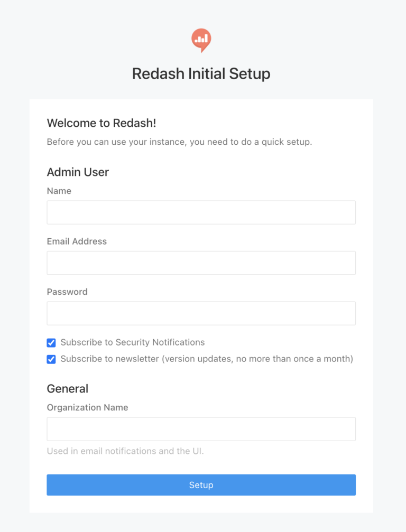Toggle the Security Notifications checkbox label
Screen dimensions: 406x532
pos(133,342)
